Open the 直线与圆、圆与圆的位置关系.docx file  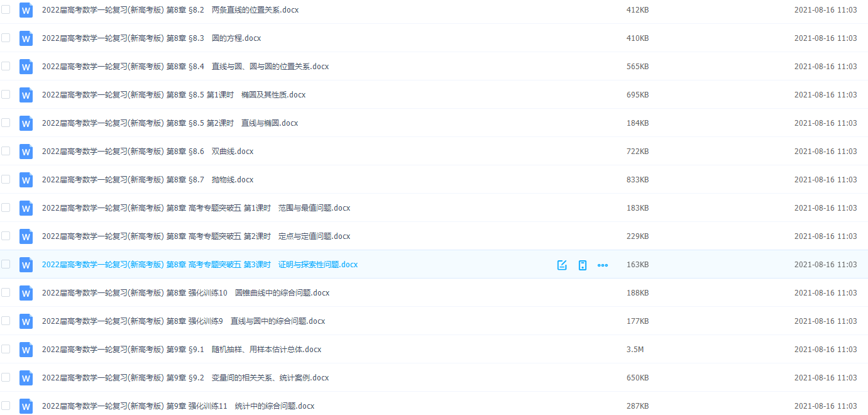click(x=185, y=66)
